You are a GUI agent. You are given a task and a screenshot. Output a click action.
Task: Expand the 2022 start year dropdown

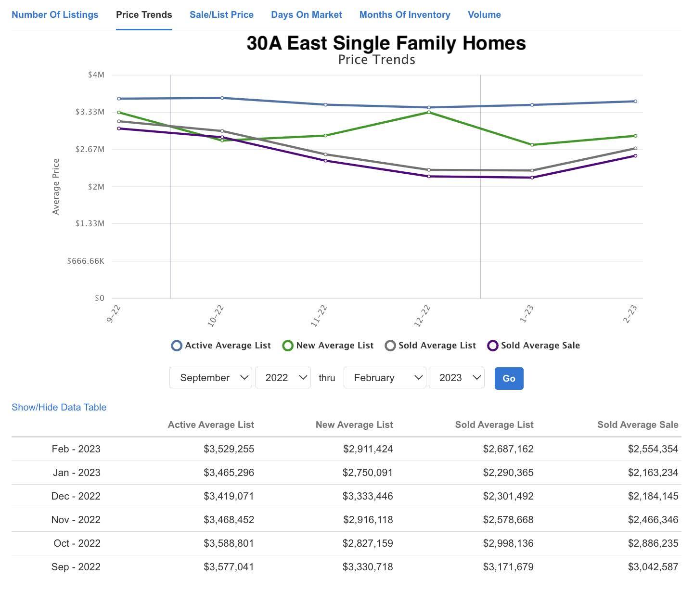[283, 378]
